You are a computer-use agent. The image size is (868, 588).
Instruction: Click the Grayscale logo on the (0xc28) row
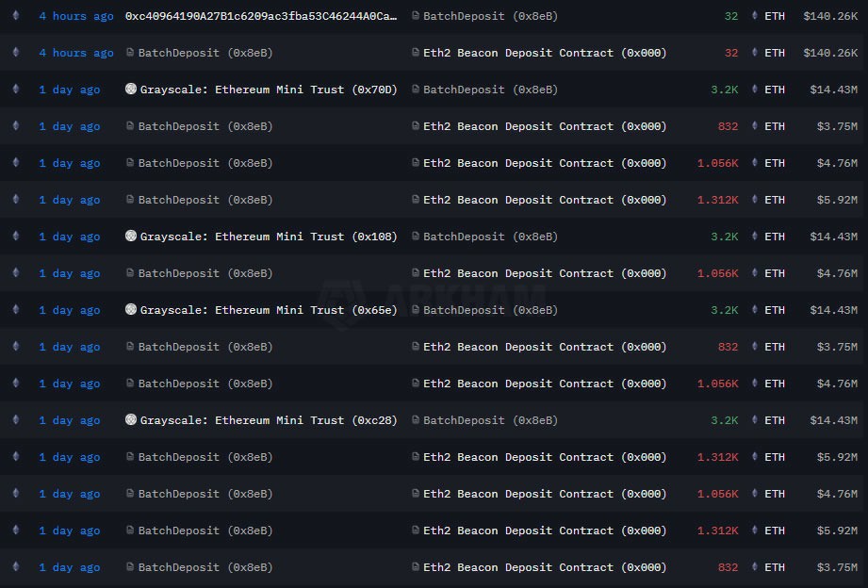pos(130,420)
